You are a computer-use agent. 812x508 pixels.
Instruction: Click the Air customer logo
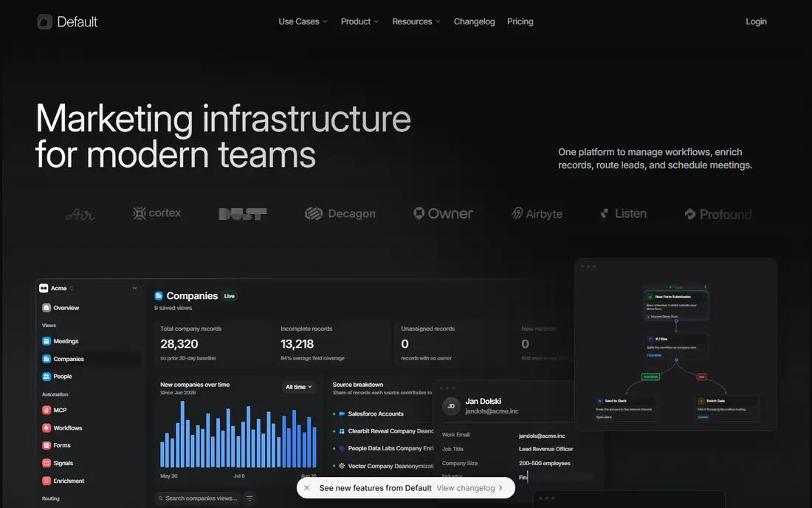pyautogui.click(x=80, y=214)
